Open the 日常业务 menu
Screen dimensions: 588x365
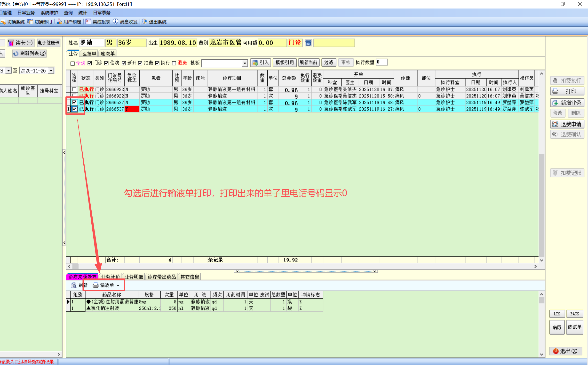[x=26, y=13]
